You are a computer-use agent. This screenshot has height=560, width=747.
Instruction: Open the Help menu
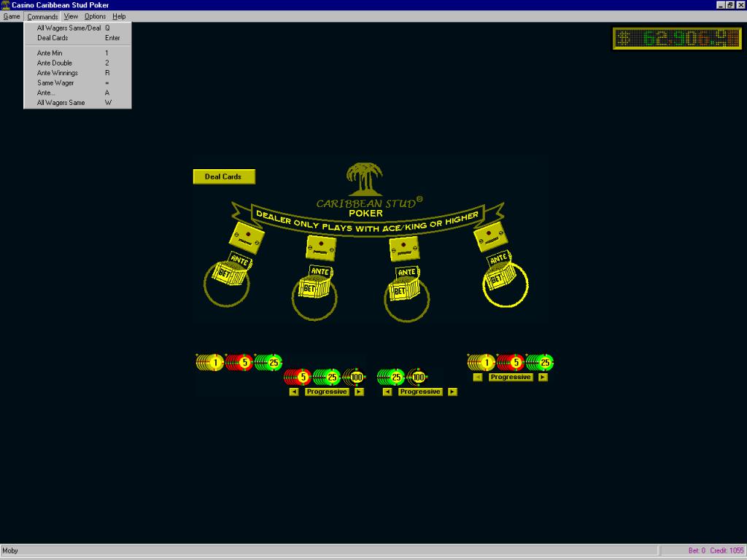coord(119,16)
